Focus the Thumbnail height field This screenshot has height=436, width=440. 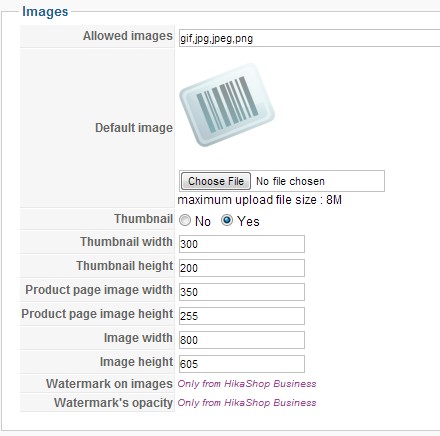(242, 268)
